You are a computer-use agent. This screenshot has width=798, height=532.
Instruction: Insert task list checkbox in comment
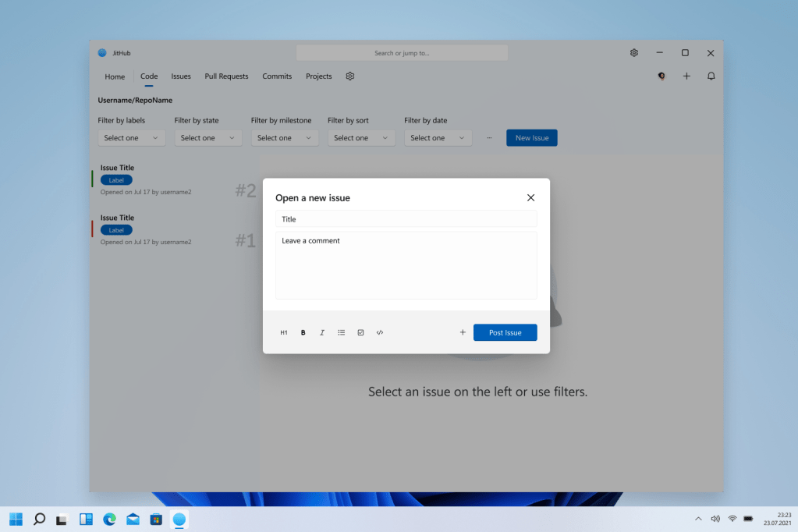[x=360, y=332]
